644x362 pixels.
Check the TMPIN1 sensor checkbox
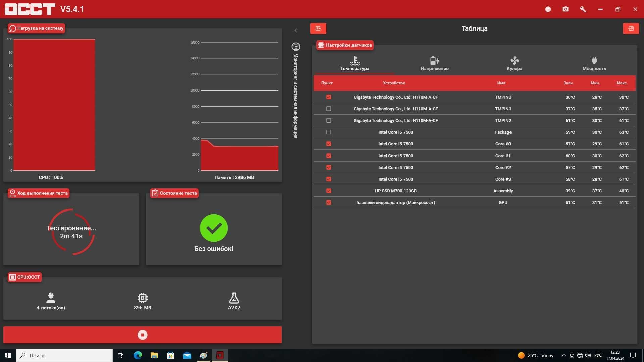tap(329, 109)
